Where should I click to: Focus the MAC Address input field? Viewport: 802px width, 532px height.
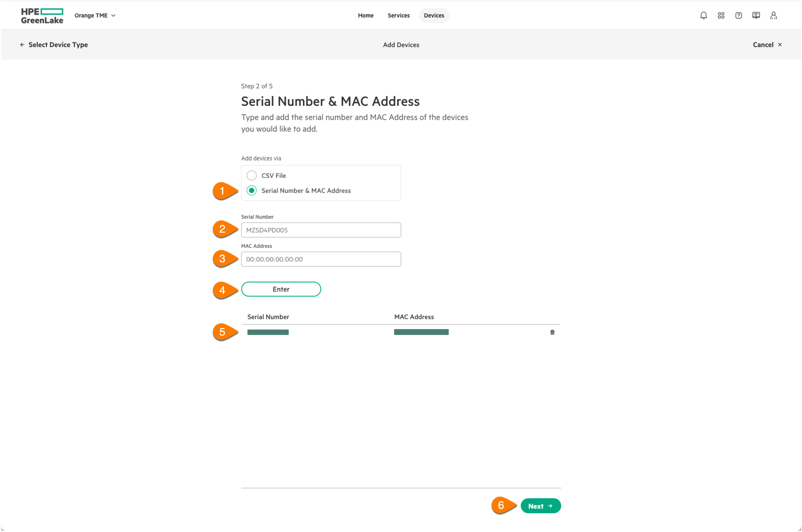[321, 259]
